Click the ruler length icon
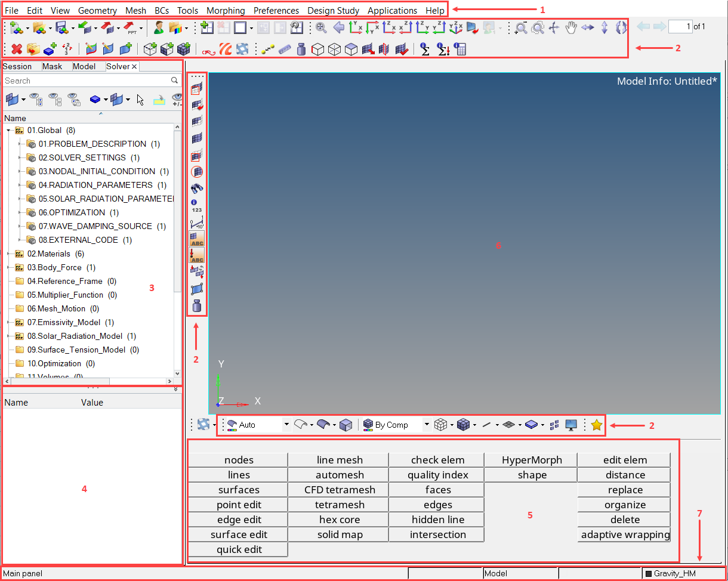The height and width of the screenshot is (581, 728). [x=285, y=50]
